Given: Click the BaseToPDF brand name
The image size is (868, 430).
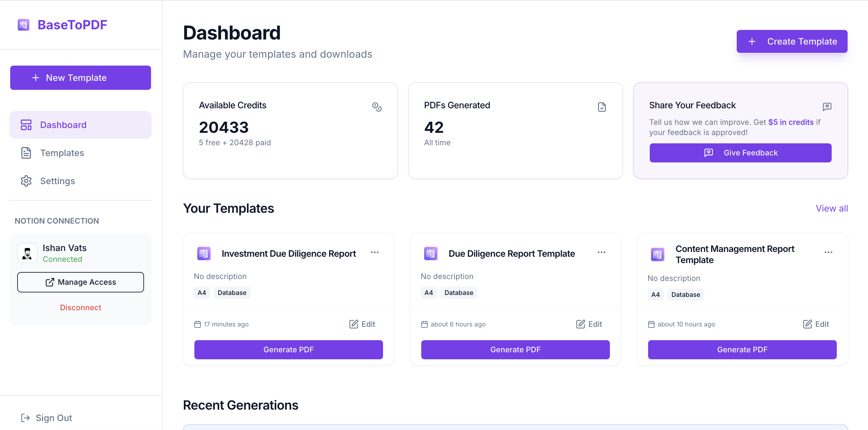Looking at the screenshot, I should click(x=72, y=25).
